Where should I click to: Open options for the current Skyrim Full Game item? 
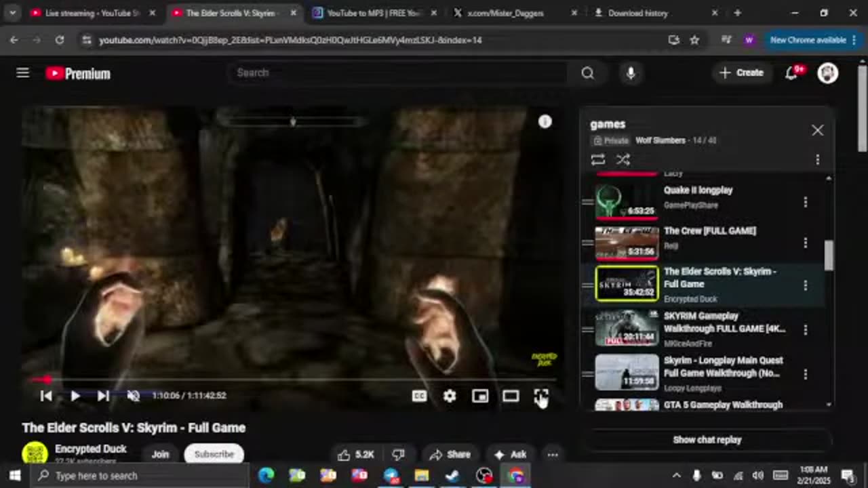click(806, 285)
